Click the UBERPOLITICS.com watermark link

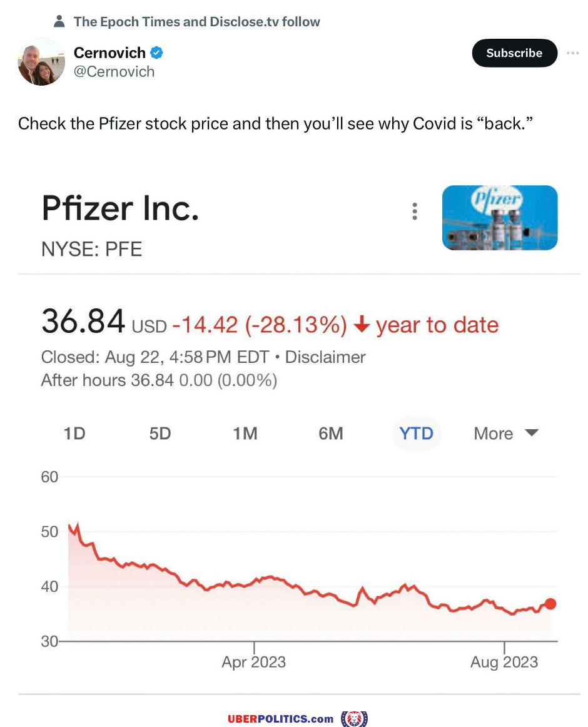(281, 719)
